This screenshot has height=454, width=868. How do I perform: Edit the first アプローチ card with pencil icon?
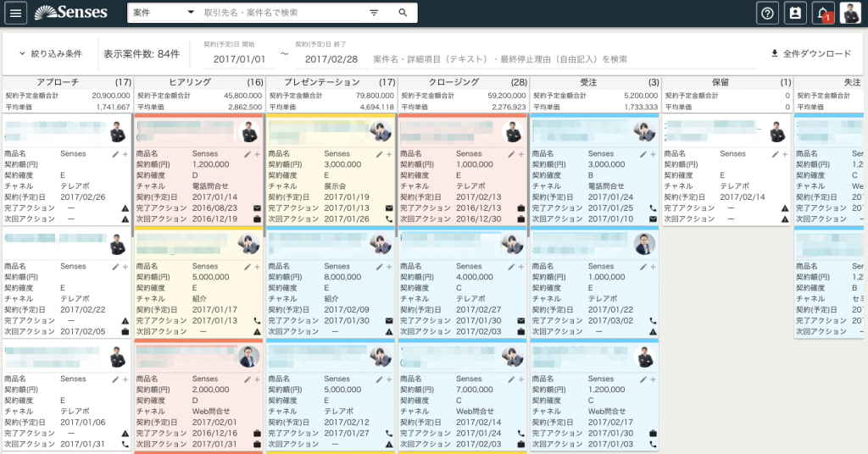pos(115,154)
